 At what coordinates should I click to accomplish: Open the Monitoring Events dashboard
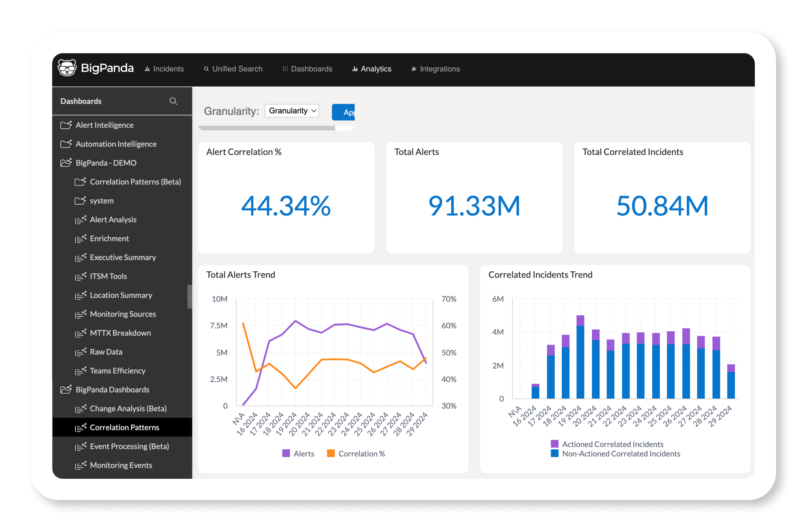pos(122,465)
